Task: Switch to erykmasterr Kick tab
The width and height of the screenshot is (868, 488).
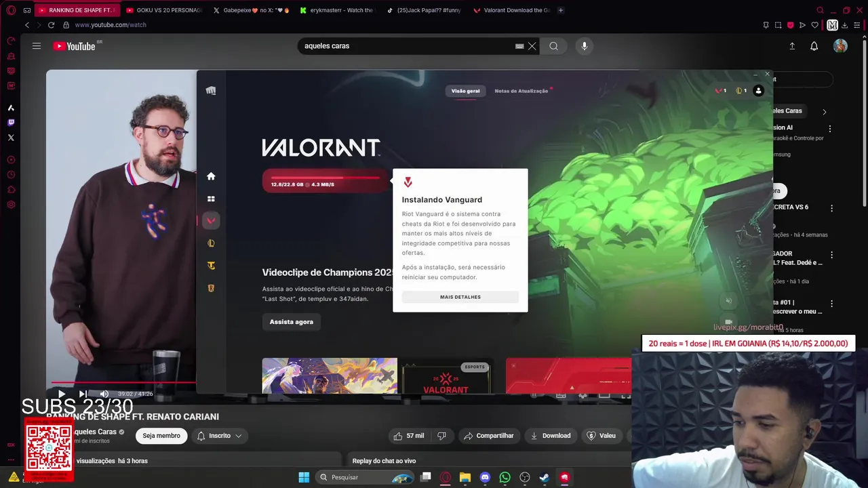Action: pos(337,10)
